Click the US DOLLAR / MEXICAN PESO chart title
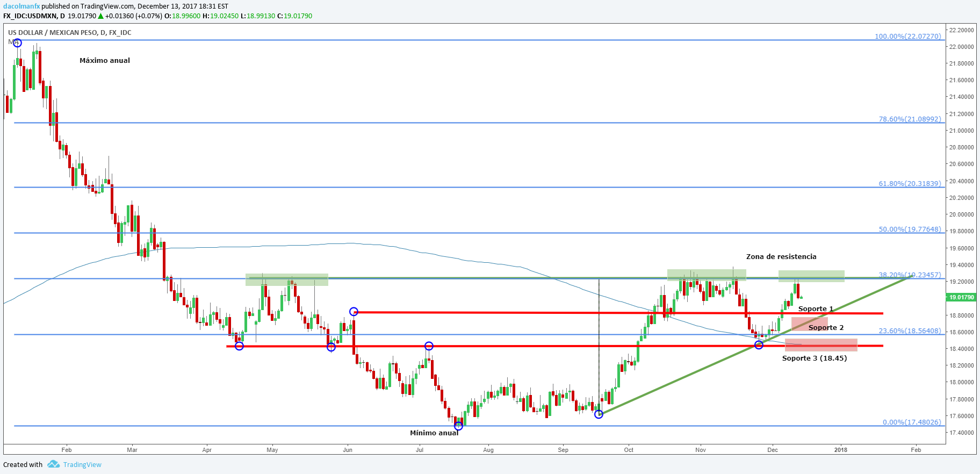Viewport: 980px width, 474px height. (x=70, y=33)
